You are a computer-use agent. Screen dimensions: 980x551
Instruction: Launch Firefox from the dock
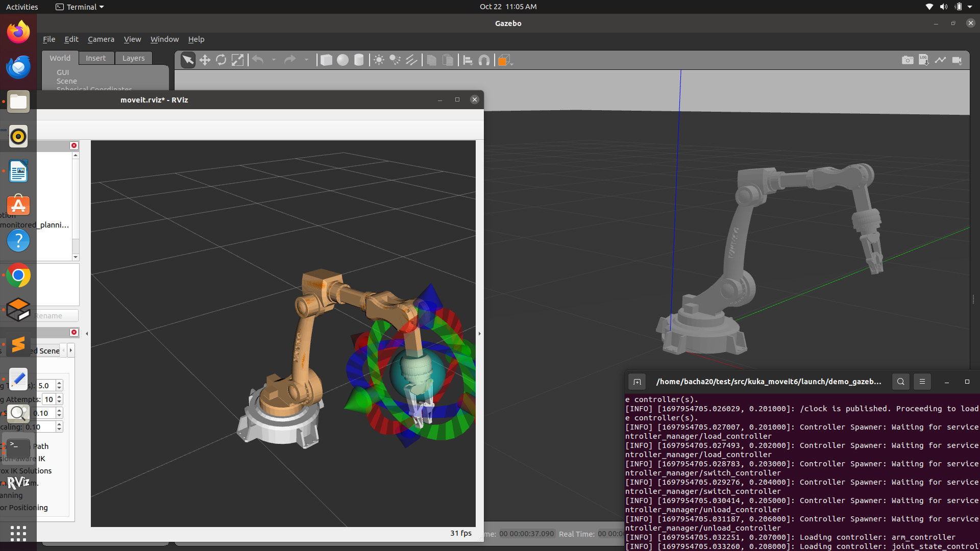click(18, 32)
